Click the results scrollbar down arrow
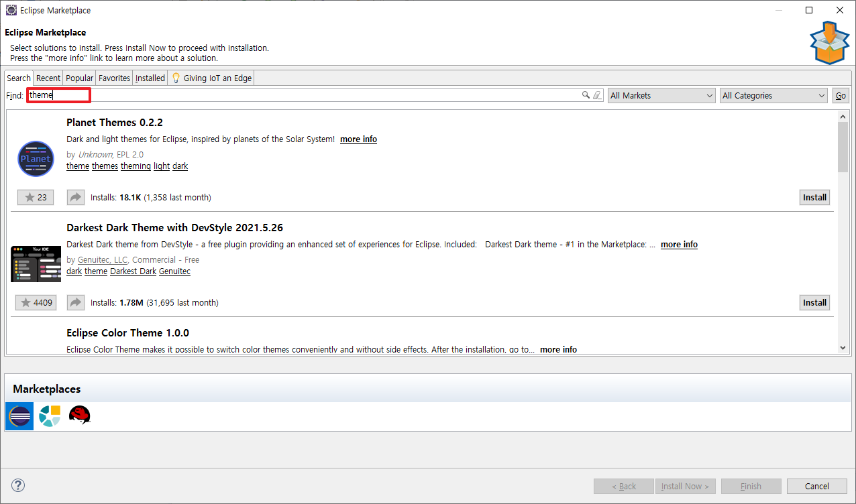This screenshot has width=856, height=504. (x=843, y=348)
